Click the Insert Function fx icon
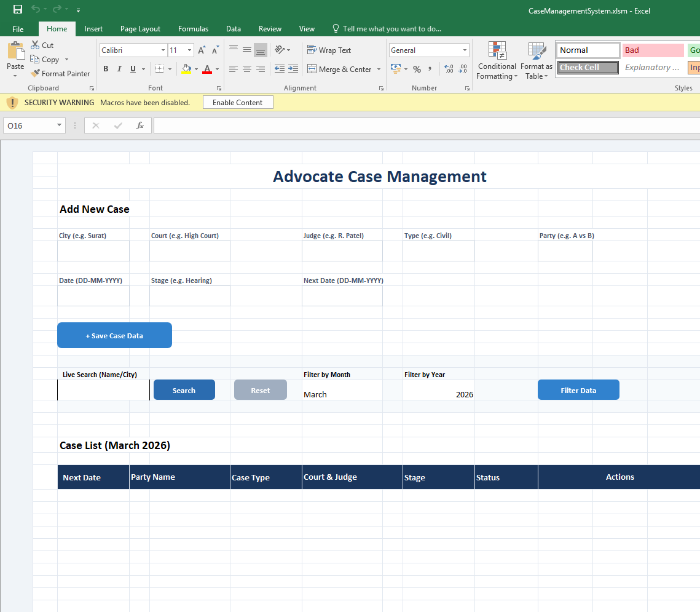700x612 pixels. coord(140,125)
